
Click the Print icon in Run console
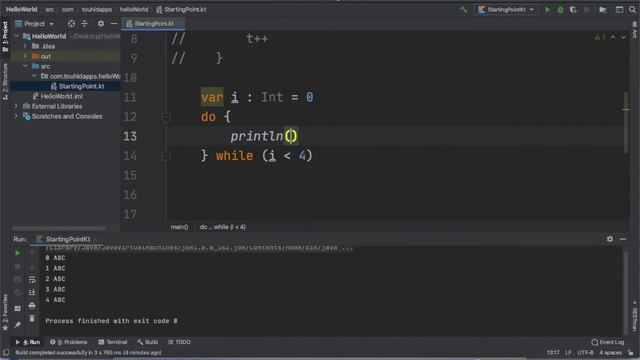tap(32, 305)
